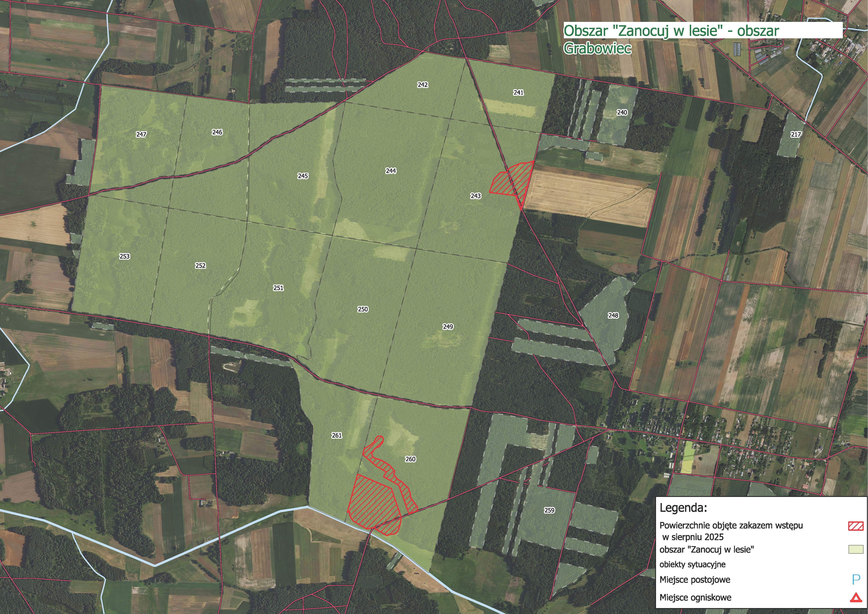Click forest compartment label 253

click(x=125, y=257)
